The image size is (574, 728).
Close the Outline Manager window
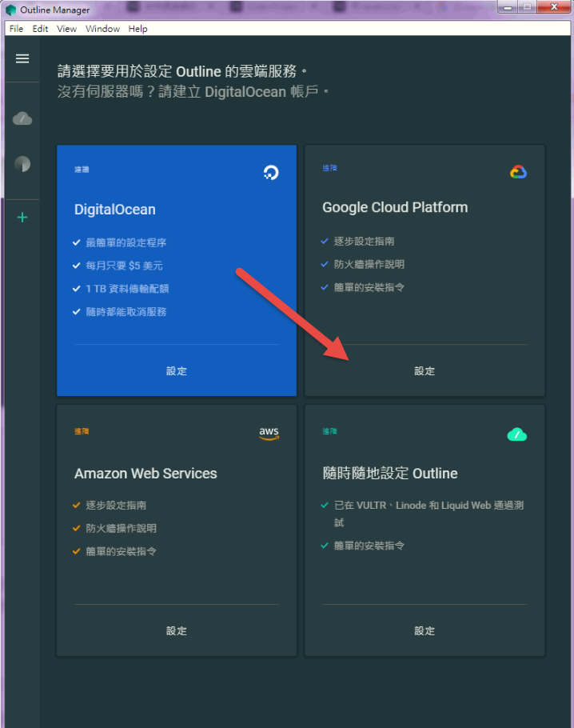[553, 7]
